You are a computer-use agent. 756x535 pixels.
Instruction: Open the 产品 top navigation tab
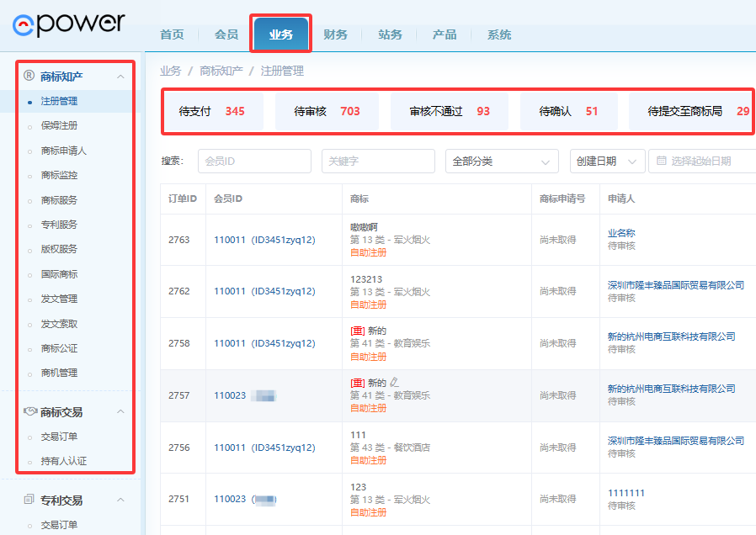(x=445, y=34)
